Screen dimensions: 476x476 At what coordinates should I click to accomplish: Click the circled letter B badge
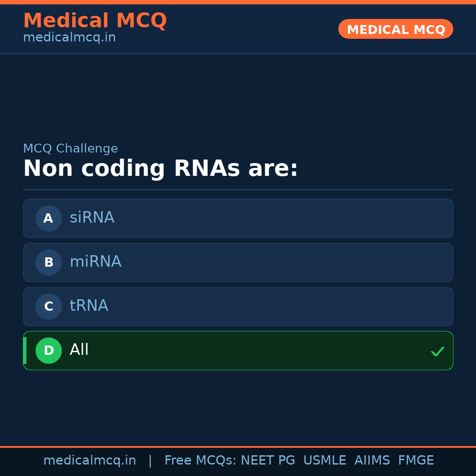(48, 262)
